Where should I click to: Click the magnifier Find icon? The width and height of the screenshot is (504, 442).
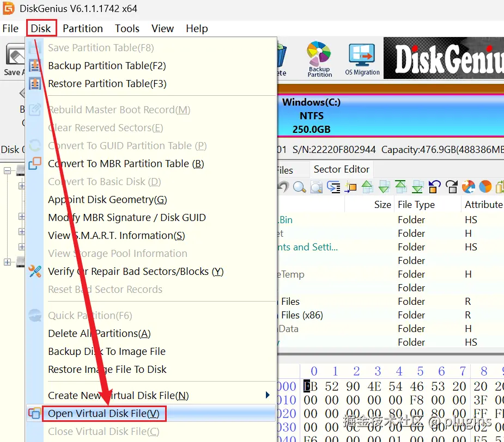click(299, 187)
